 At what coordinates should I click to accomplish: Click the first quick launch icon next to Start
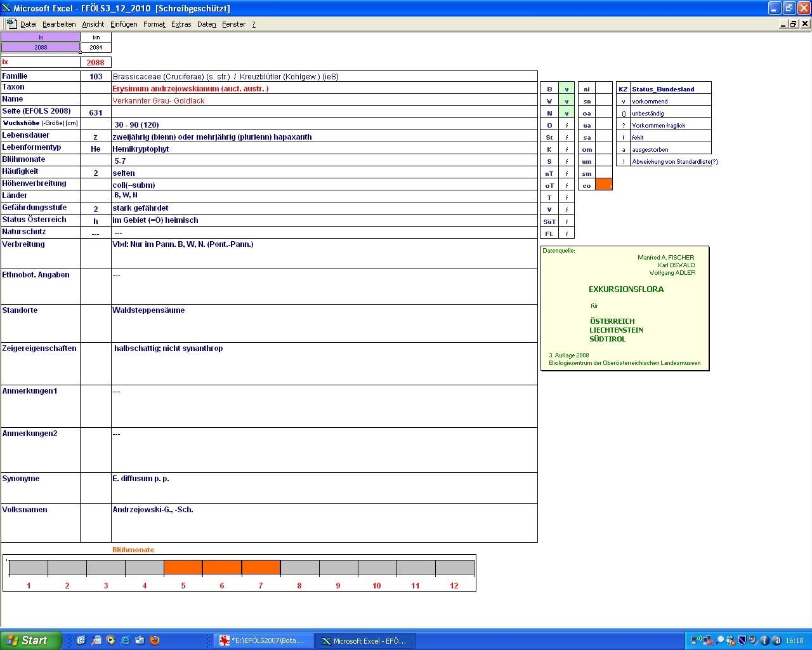(x=81, y=640)
